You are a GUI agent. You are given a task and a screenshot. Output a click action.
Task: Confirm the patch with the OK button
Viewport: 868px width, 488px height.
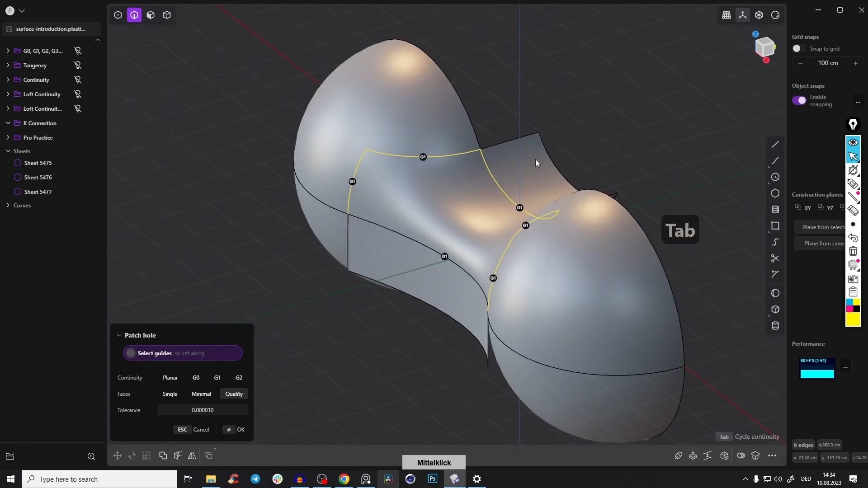pyautogui.click(x=240, y=429)
